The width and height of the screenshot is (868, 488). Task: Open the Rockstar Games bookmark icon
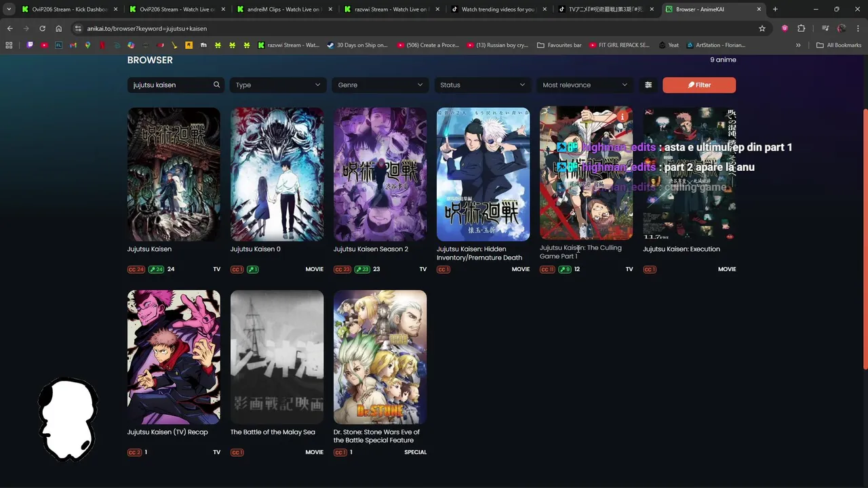pyautogui.click(x=189, y=45)
